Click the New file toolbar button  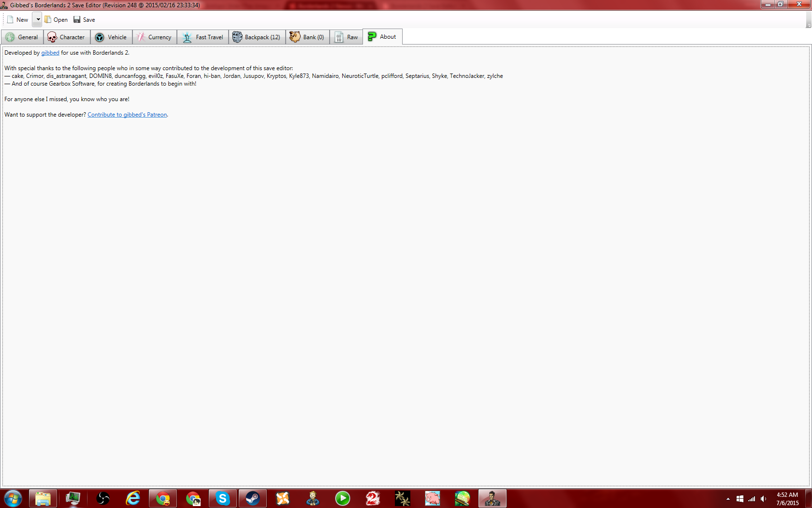(x=17, y=20)
